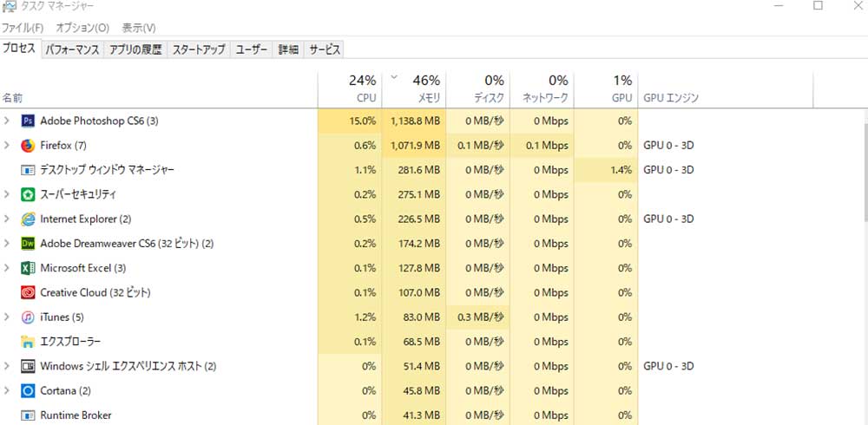Sort by the ネットワーク column header

542,89
